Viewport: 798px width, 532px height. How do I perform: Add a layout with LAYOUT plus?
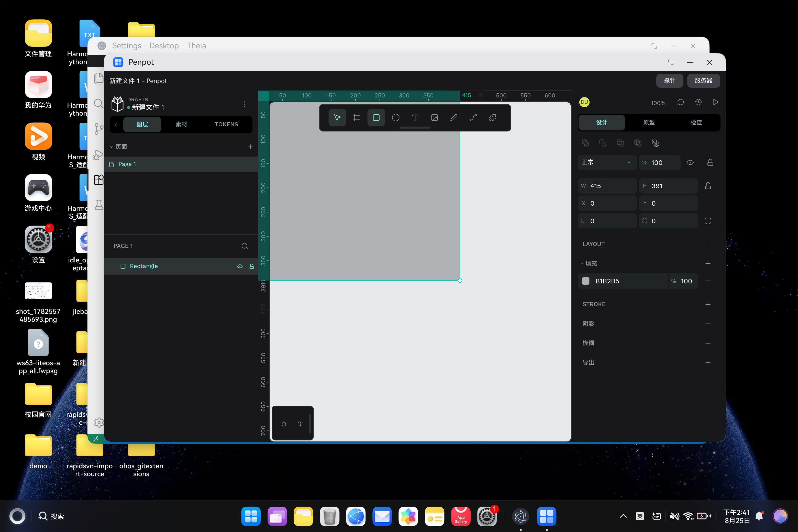pos(708,244)
